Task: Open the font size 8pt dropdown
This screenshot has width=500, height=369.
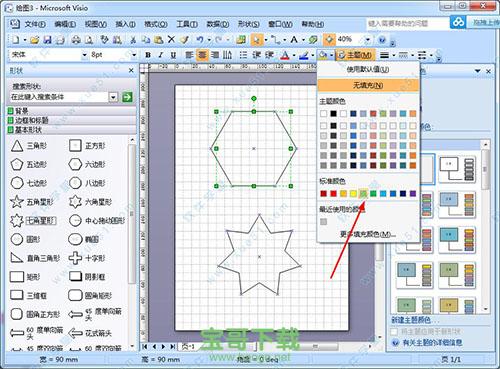Action: [x=134, y=55]
